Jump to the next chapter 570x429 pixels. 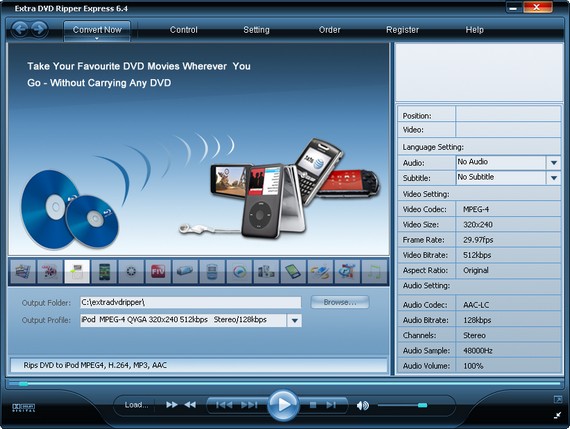click(249, 405)
